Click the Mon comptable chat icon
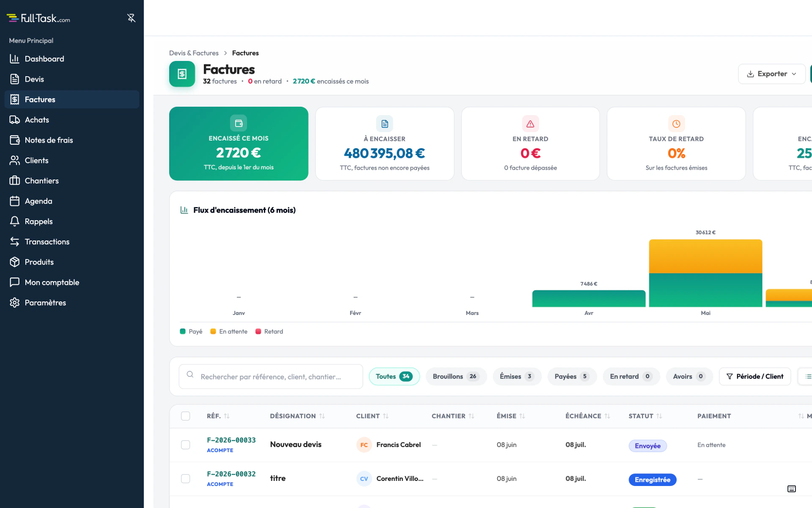This screenshot has width=812, height=508. (15, 282)
